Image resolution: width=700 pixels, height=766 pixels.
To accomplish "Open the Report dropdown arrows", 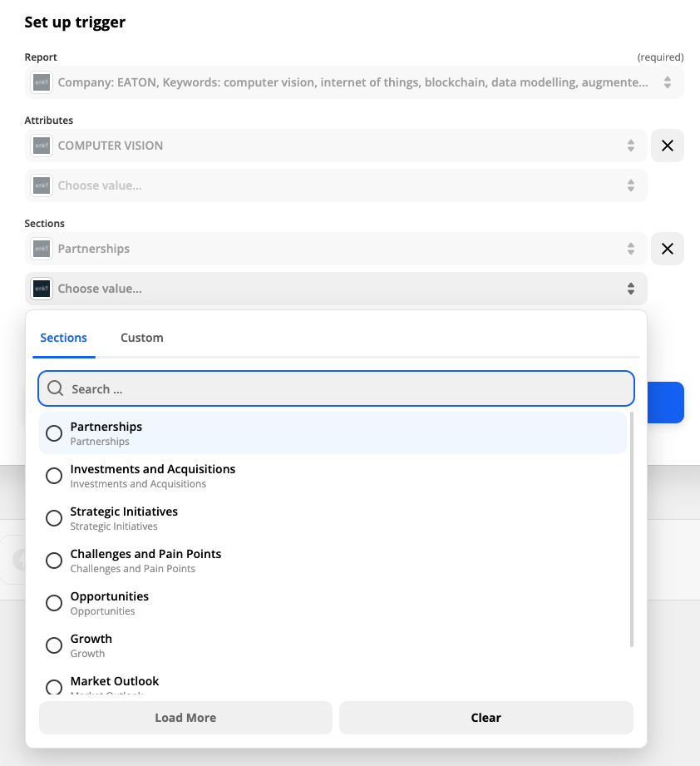I will (667, 82).
